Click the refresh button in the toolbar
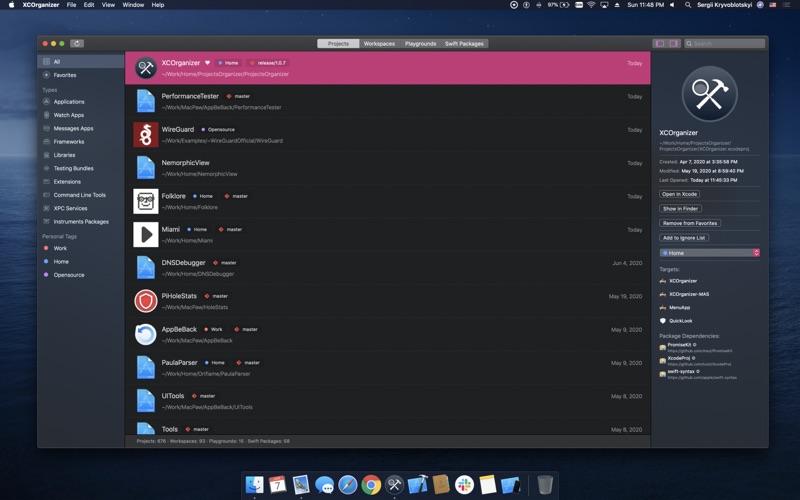The image size is (800, 500). tap(77, 43)
